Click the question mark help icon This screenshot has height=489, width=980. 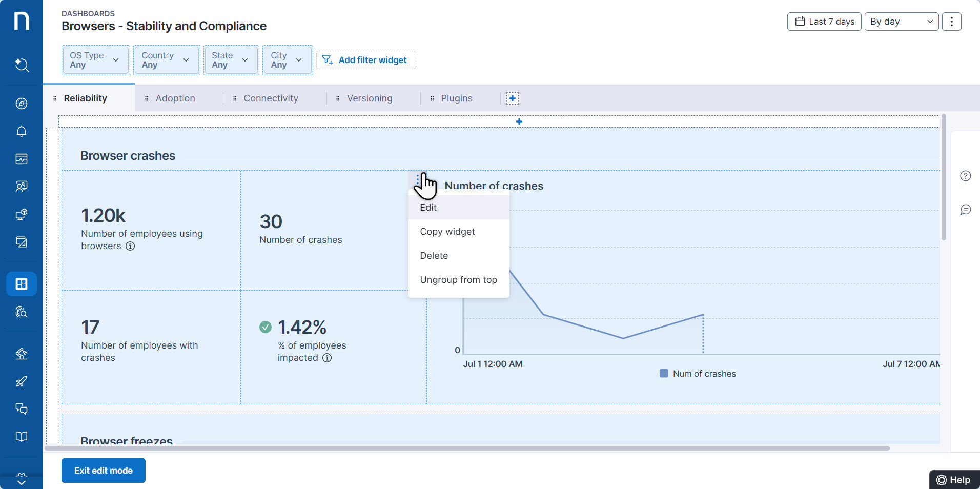coord(966,176)
